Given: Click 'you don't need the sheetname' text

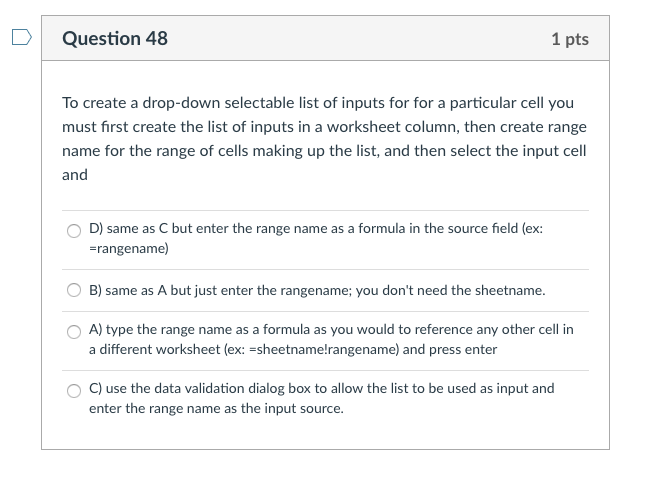Looking at the screenshot, I should coord(450,290).
